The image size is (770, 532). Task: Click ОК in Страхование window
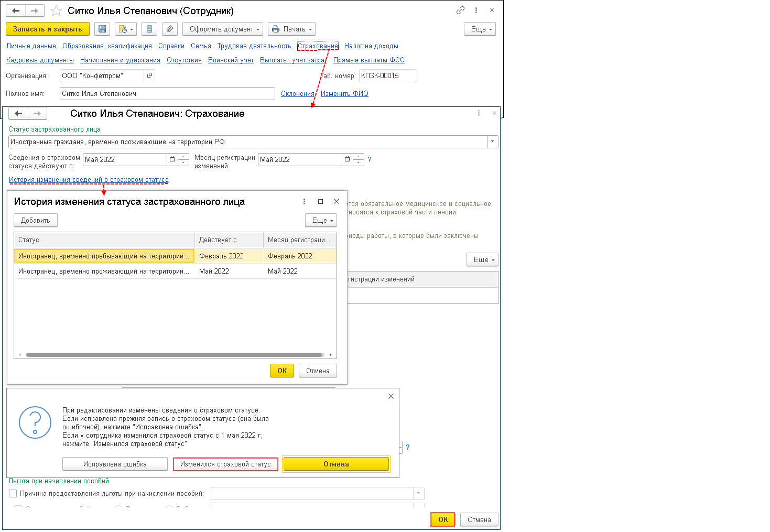tap(443, 519)
